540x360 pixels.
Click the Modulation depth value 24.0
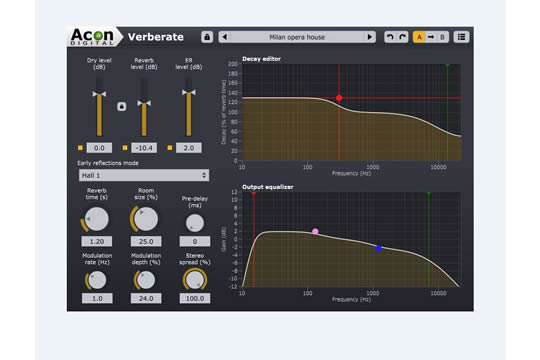(146, 298)
